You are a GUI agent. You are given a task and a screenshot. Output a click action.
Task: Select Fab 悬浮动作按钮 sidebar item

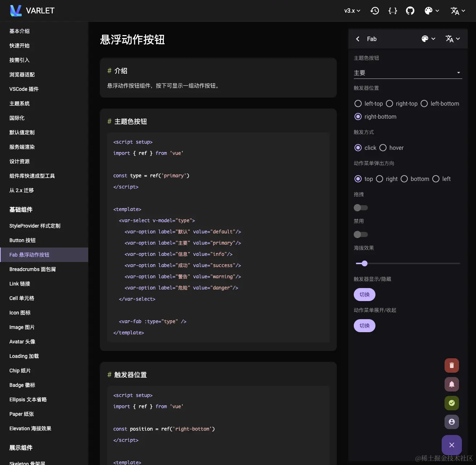44,255
